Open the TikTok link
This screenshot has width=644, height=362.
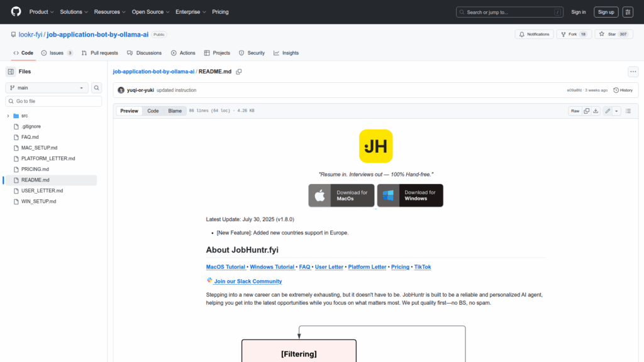tap(423, 266)
